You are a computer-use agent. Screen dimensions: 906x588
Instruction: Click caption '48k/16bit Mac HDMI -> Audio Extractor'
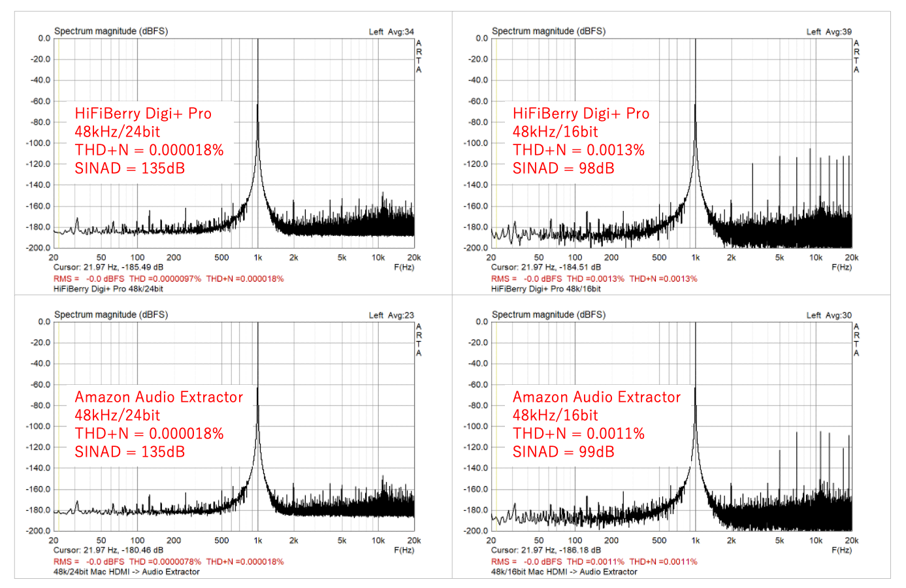[x=564, y=572]
